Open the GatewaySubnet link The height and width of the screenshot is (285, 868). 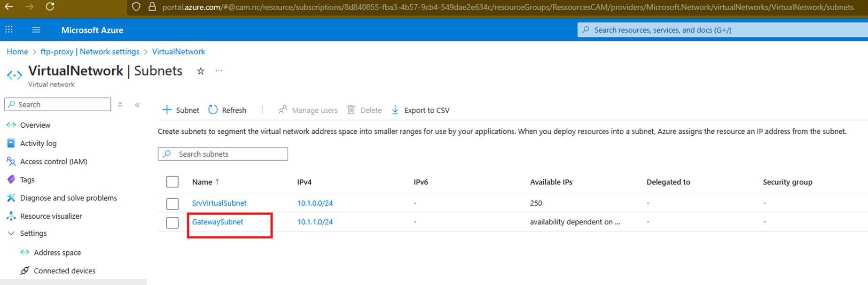point(218,222)
